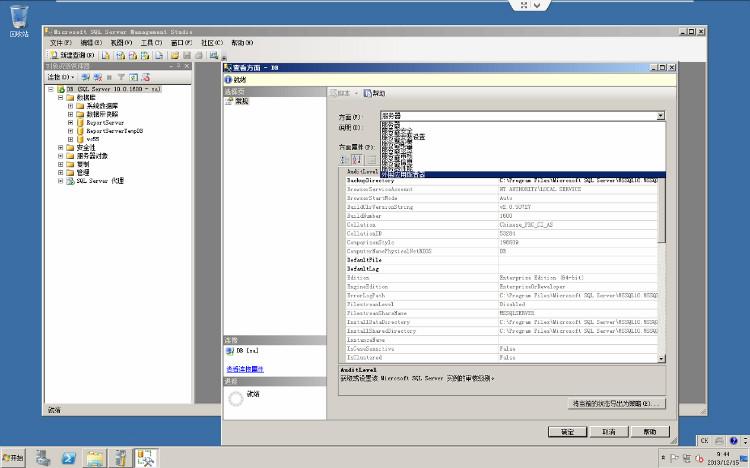Open the 文件 (File) menu

60,43
